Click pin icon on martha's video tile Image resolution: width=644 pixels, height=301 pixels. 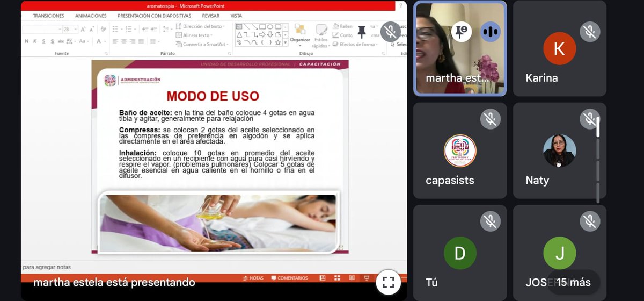(x=462, y=32)
